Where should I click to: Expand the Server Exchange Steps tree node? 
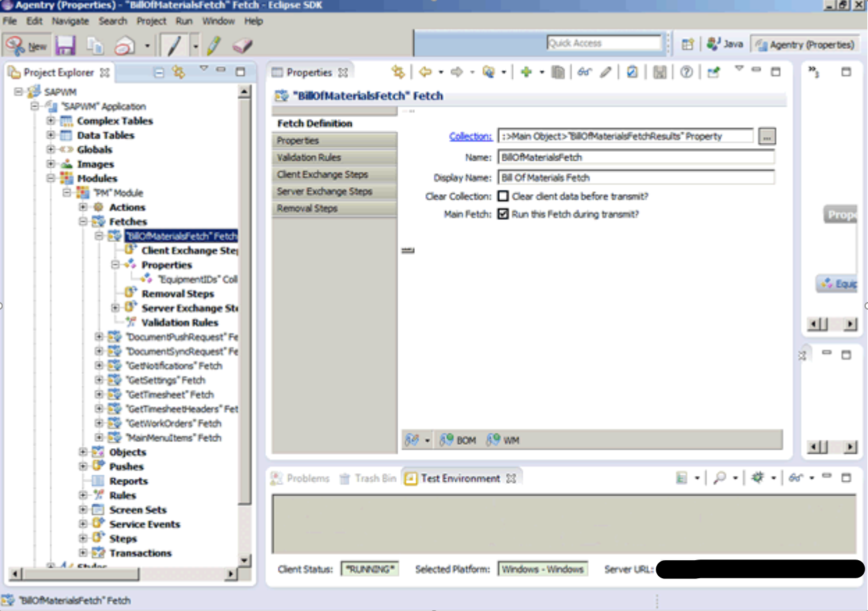click(x=115, y=308)
